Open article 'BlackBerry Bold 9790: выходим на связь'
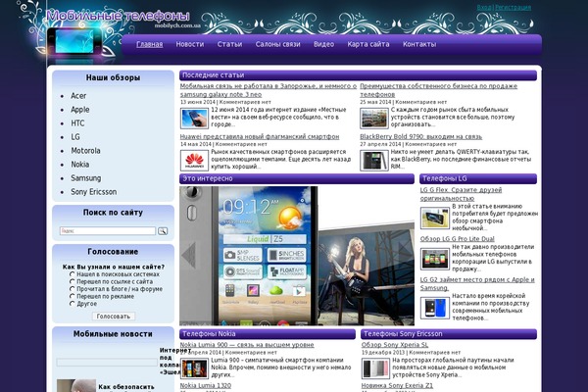Screen dimensions: 588x392 coord(421,136)
